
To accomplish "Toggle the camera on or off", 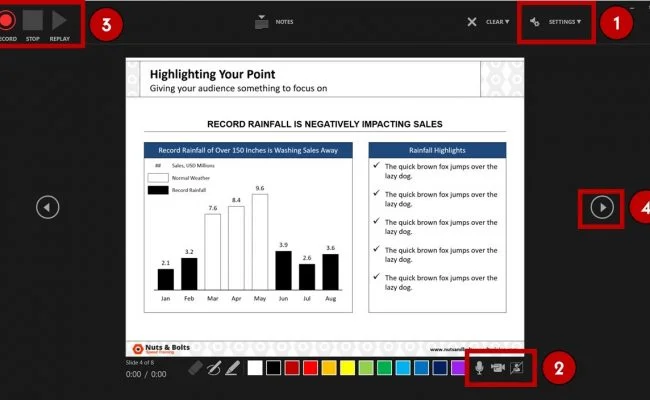I will pyautogui.click(x=498, y=368).
